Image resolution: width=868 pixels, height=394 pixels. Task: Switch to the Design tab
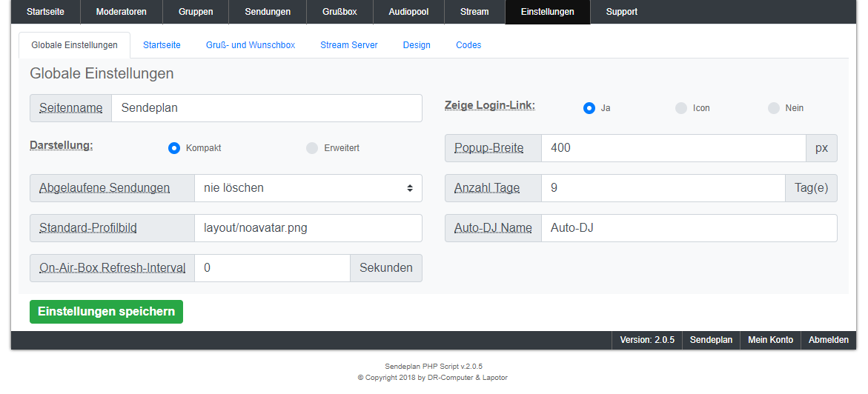point(417,45)
